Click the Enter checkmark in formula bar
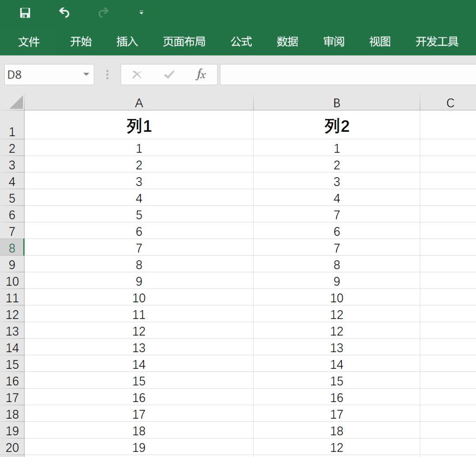The width and height of the screenshot is (476, 457). (169, 74)
